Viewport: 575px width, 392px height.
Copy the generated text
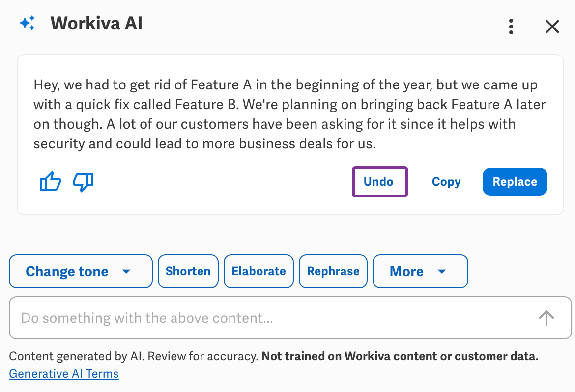point(446,182)
